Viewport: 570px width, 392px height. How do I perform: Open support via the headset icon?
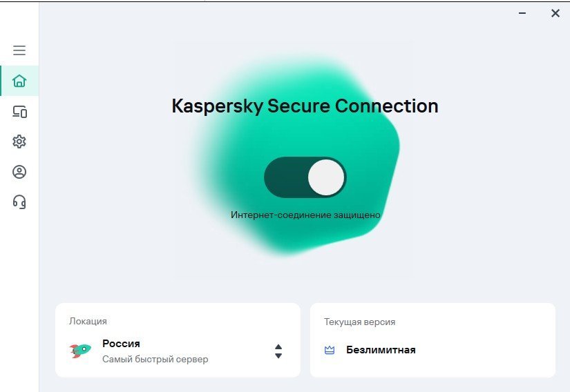click(19, 202)
